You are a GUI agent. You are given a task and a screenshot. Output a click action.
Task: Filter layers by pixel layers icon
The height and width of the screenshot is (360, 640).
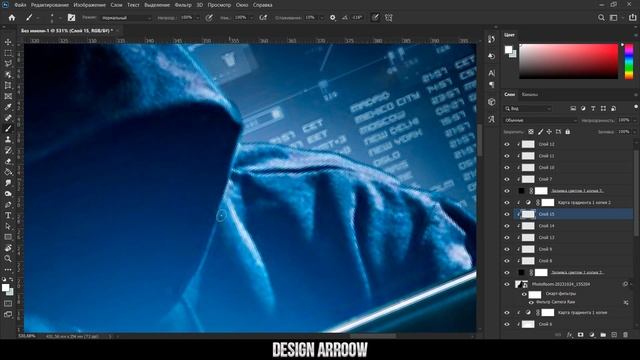pos(573,109)
